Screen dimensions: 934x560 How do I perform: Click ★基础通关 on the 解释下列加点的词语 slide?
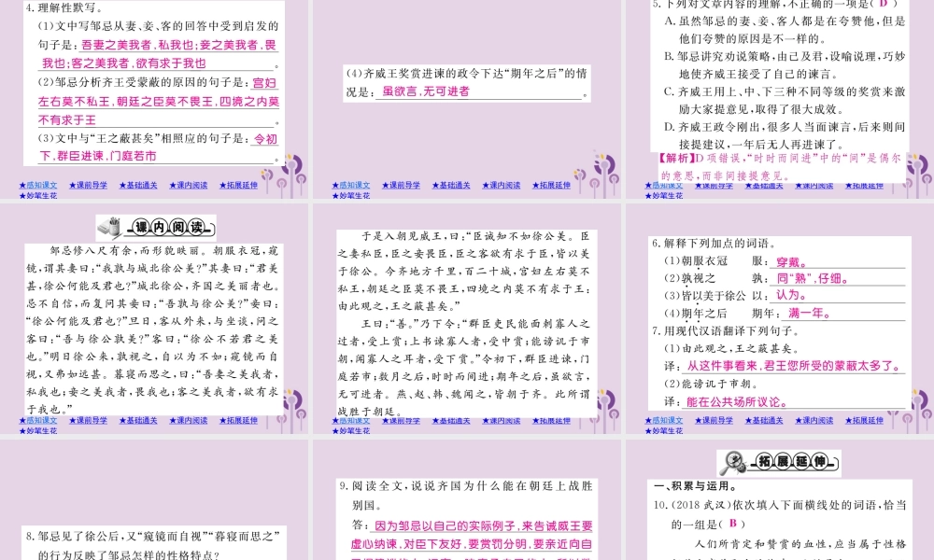pyautogui.click(x=764, y=421)
